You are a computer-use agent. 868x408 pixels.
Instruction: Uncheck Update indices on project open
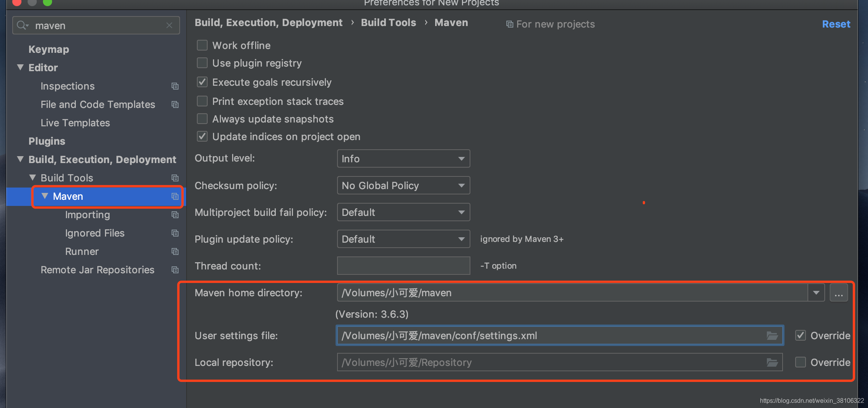click(x=202, y=136)
